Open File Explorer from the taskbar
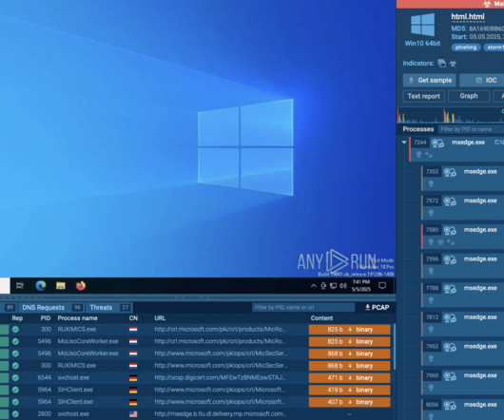 click(61, 285)
